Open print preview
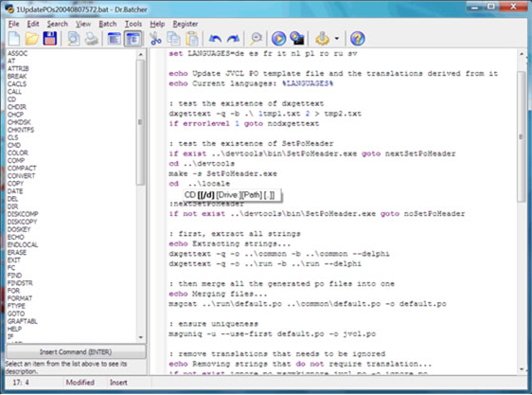Screen dimensions: 532x395 click(73, 39)
